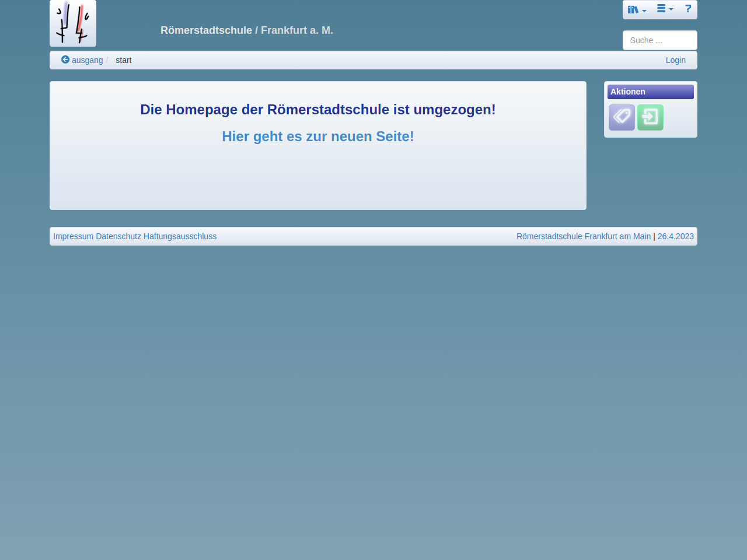Image resolution: width=747 pixels, height=560 pixels.
Task: Open the Haftungsausschluss footer link
Action: (180, 236)
